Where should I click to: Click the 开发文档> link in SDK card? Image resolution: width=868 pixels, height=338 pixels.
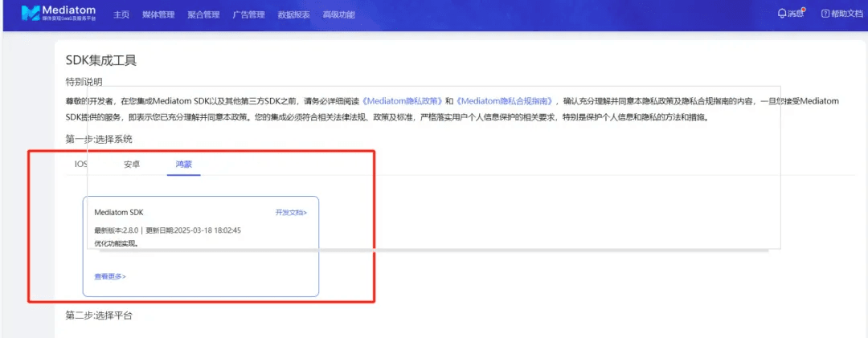pos(291,213)
